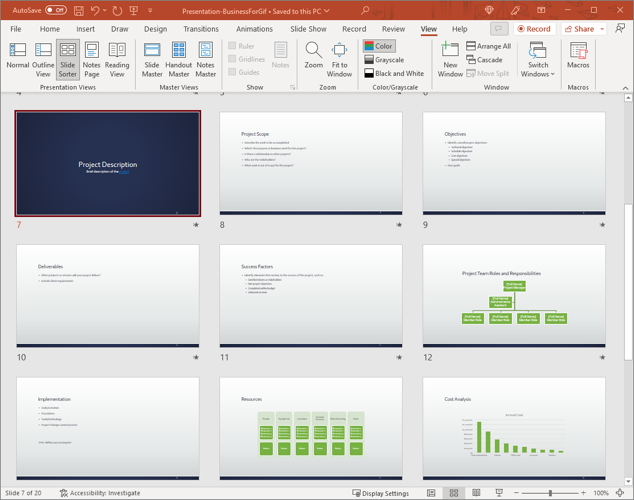Click the Share button
This screenshot has height=500, width=634.
[579, 29]
